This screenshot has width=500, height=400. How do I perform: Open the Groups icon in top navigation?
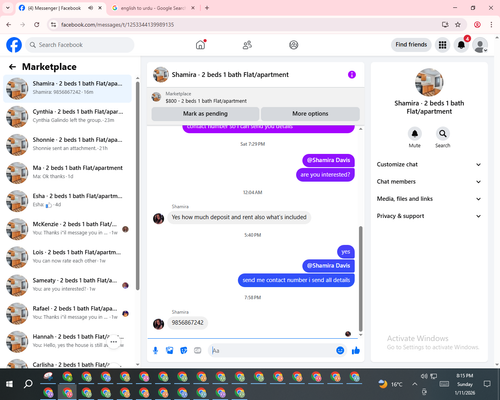tap(294, 45)
